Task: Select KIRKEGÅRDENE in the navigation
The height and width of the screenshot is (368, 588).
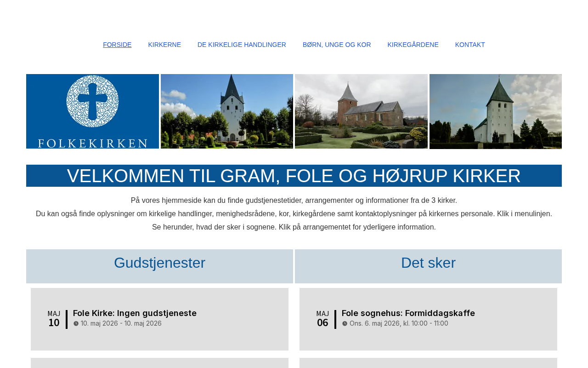Action: tap(413, 45)
